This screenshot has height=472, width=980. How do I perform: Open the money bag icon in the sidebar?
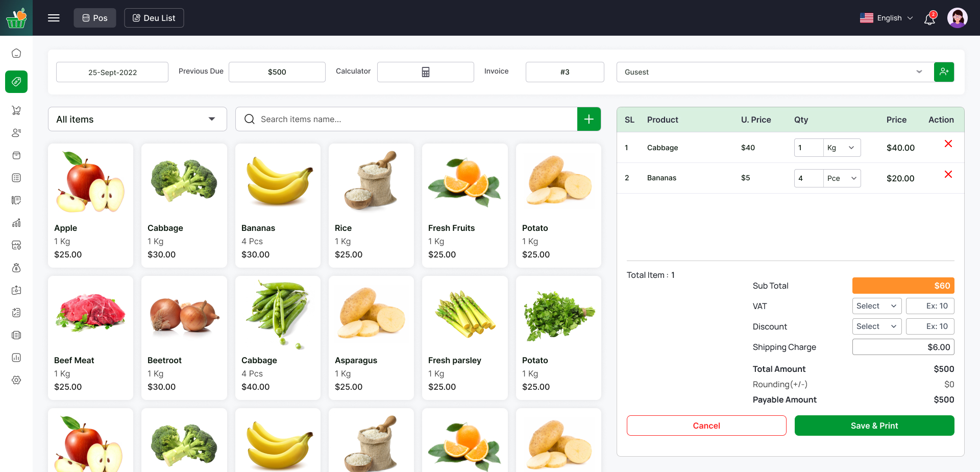point(16,267)
